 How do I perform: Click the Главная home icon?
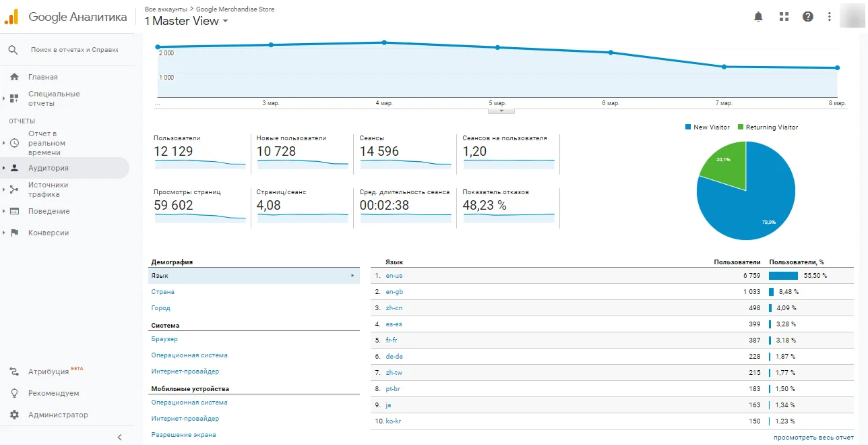pyautogui.click(x=14, y=77)
